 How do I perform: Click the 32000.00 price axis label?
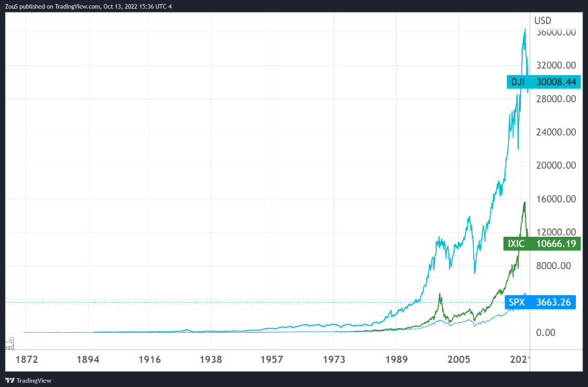(x=556, y=65)
